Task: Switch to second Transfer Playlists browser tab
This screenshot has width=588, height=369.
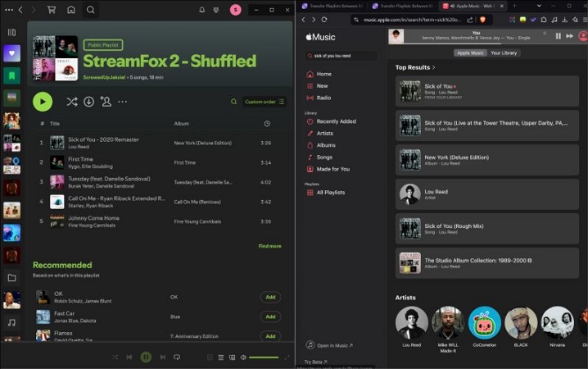Action: tap(402, 6)
